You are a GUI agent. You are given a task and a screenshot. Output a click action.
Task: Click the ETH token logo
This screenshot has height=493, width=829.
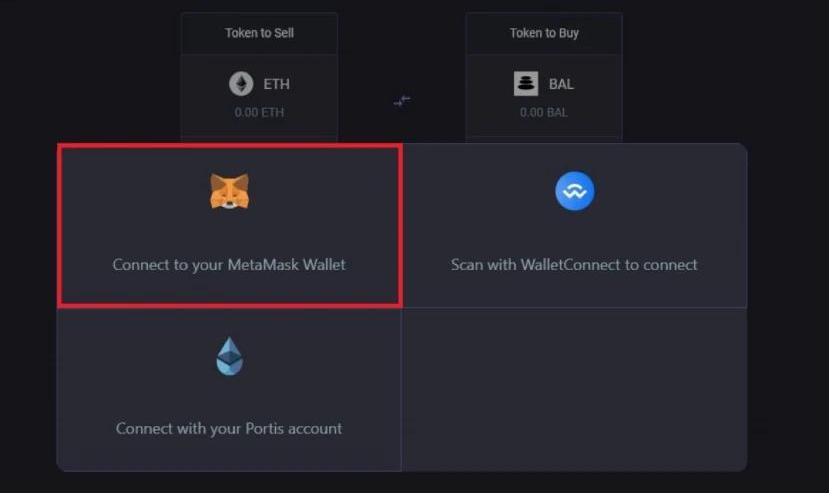click(x=241, y=84)
